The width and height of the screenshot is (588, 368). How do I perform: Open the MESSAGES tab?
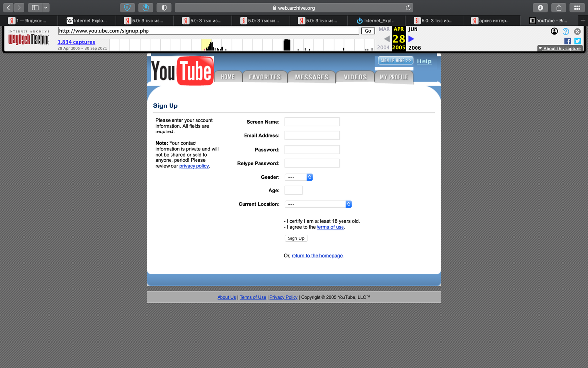pos(312,77)
